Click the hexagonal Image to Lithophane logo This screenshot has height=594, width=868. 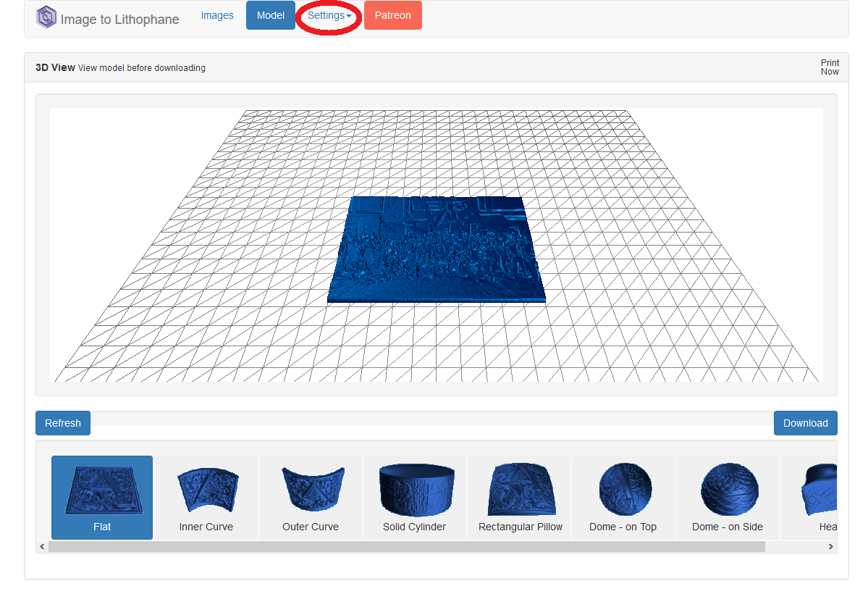point(45,16)
